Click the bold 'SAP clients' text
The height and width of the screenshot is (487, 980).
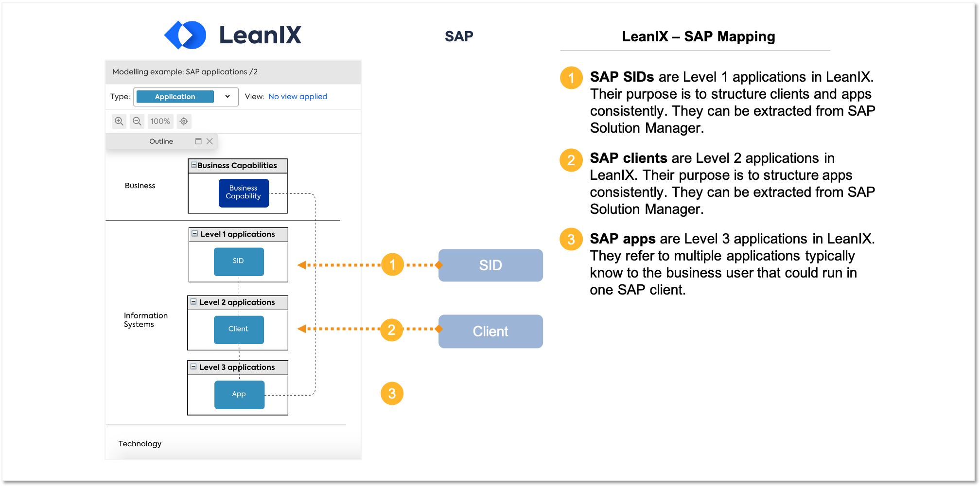pyautogui.click(x=628, y=158)
